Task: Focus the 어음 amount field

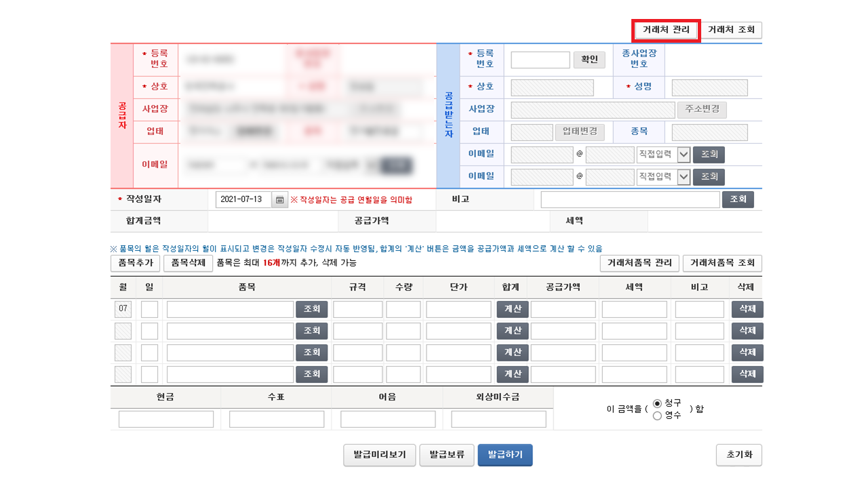Action: pos(388,420)
